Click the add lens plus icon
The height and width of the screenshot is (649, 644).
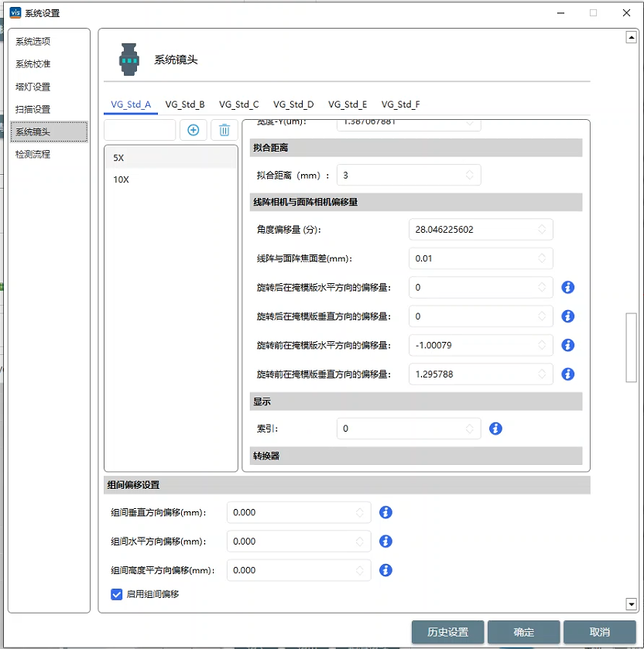point(194,130)
